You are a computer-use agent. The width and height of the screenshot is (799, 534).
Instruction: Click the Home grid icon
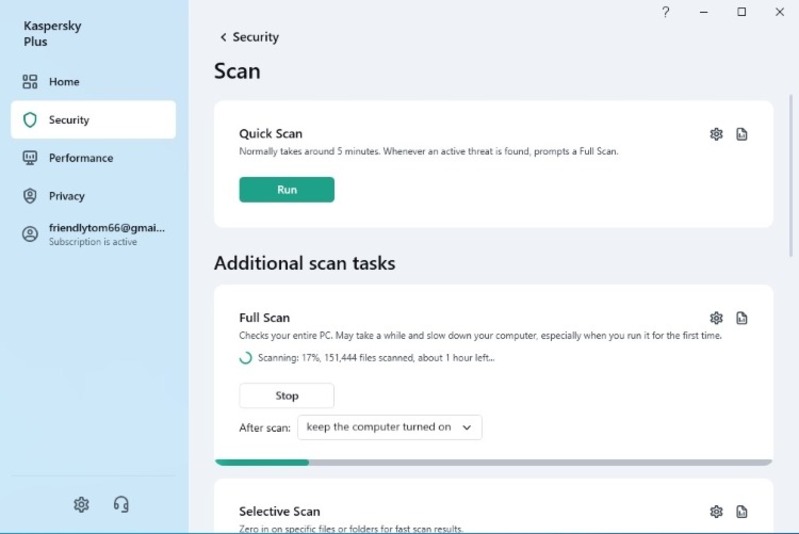click(30, 82)
